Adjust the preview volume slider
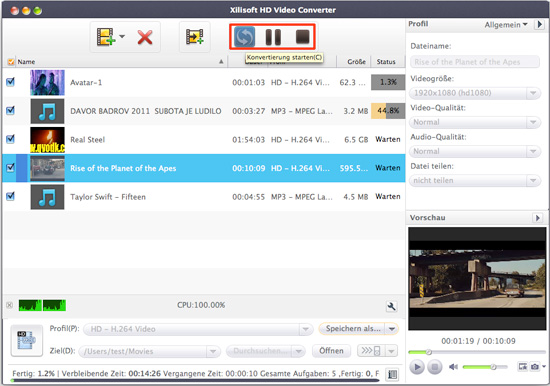550x386 pixels. click(485, 367)
